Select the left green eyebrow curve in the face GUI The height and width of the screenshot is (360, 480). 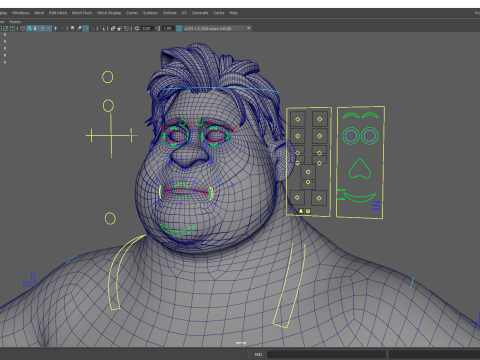[351, 116]
